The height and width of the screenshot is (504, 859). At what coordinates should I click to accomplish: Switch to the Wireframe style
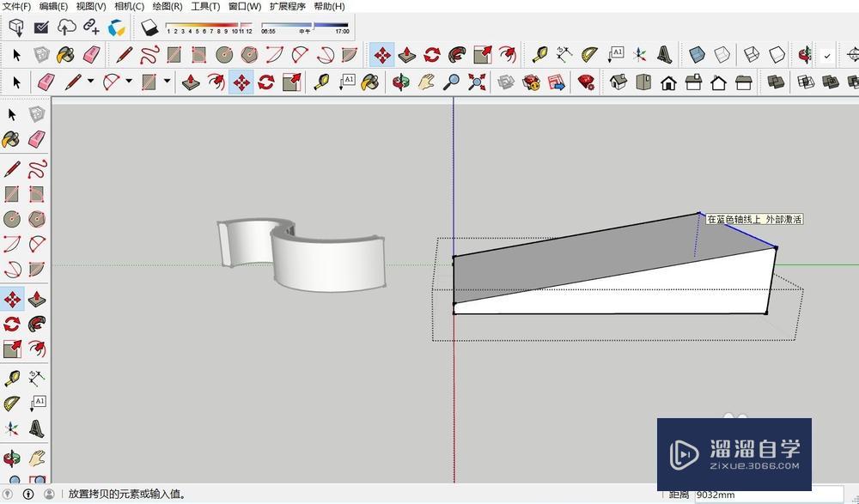click(751, 55)
